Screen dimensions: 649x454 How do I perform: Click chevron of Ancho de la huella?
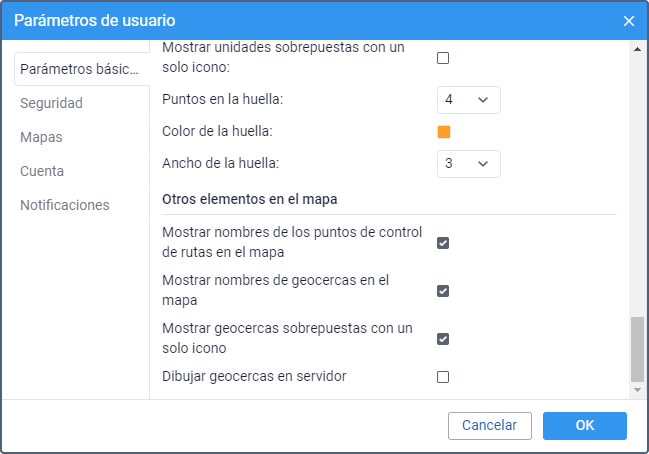pyautogui.click(x=483, y=164)
